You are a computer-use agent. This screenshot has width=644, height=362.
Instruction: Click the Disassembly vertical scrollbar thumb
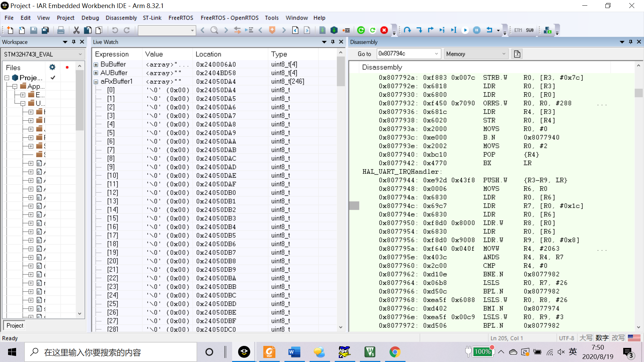click(x=639, y=93)
